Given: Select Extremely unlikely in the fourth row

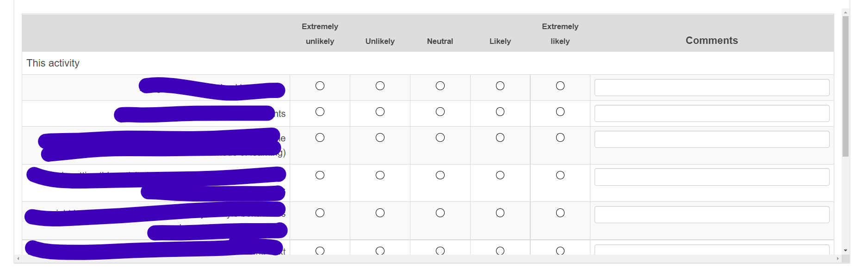Looking at the screenshot, I should click(320, 175).
